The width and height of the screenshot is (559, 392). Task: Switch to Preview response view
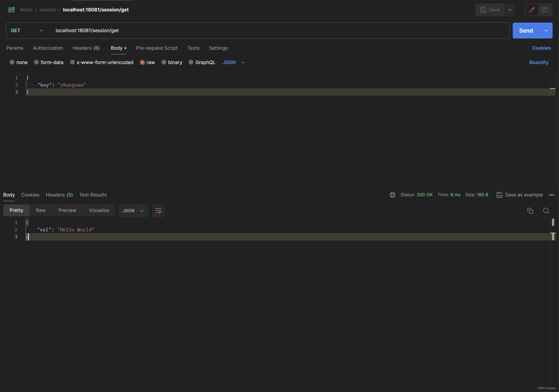click(x=67, y=210)
